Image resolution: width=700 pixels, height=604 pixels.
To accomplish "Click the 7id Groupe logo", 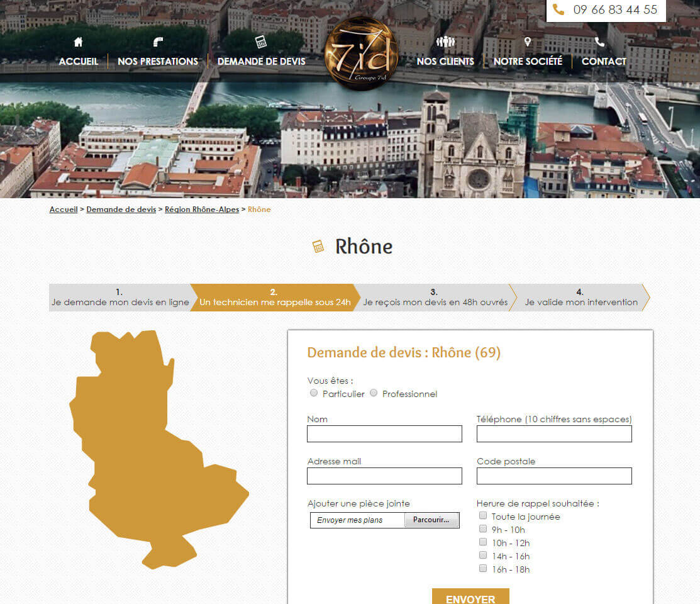I will click(x=361, y=53).
